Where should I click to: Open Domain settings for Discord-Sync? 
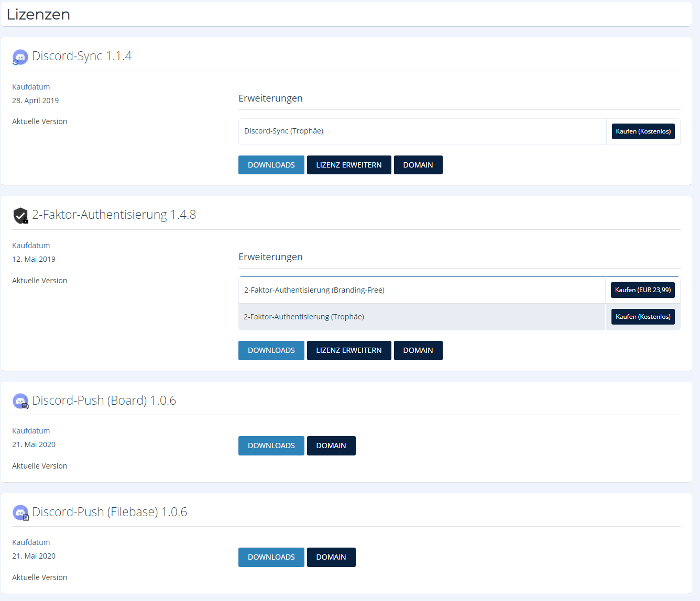(x=418, y=165)
